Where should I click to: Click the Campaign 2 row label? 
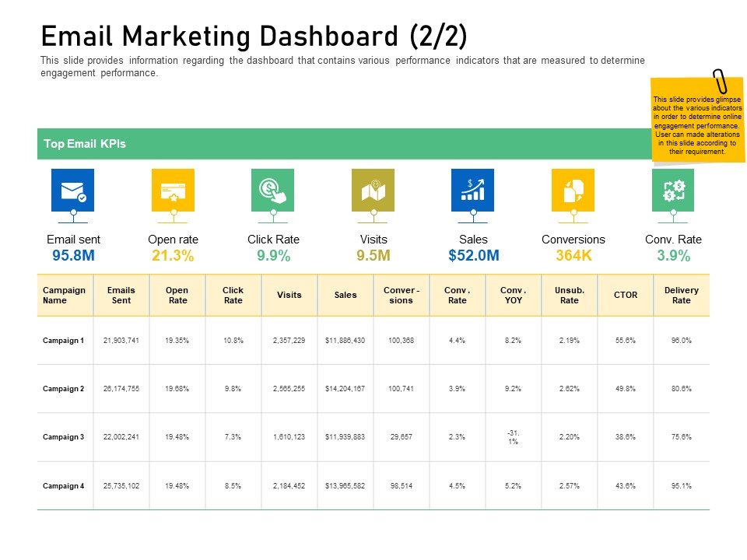tap(63, 389)
